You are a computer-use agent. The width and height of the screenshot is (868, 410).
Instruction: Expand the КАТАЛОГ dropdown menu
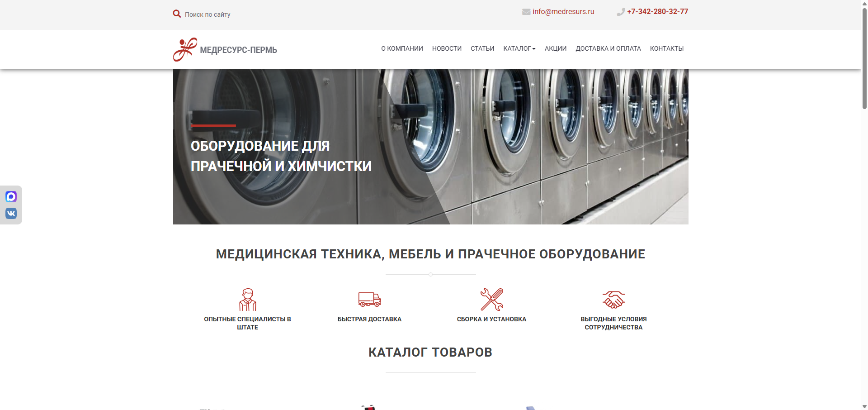519,48
